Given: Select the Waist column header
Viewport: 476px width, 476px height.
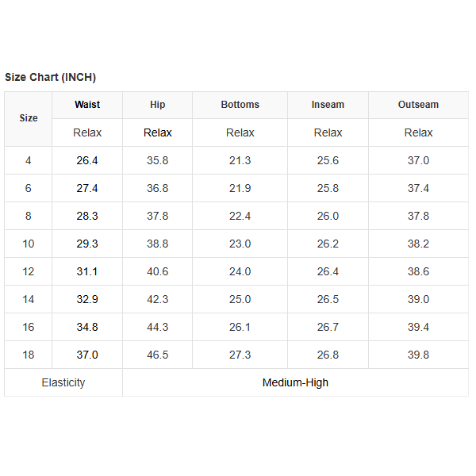Looking at the screenshot, I should pos(87,105).
